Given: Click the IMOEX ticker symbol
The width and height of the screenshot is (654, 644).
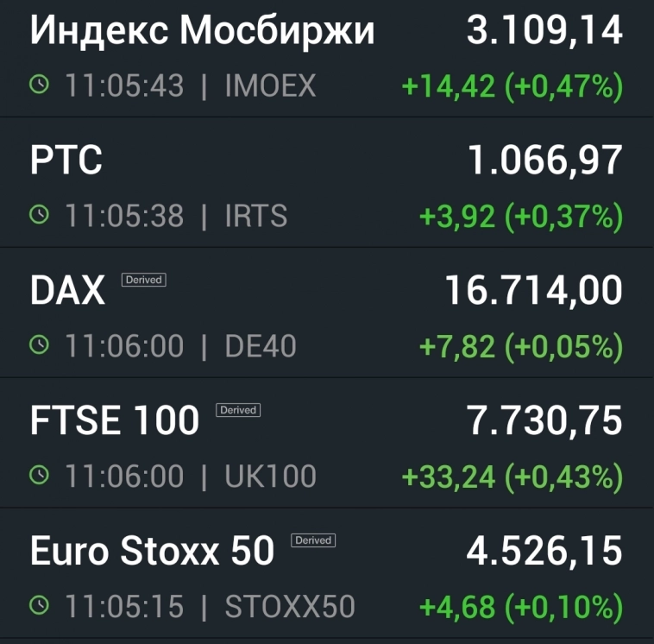Looking at the screenshot, I should (x=270, y=85).
